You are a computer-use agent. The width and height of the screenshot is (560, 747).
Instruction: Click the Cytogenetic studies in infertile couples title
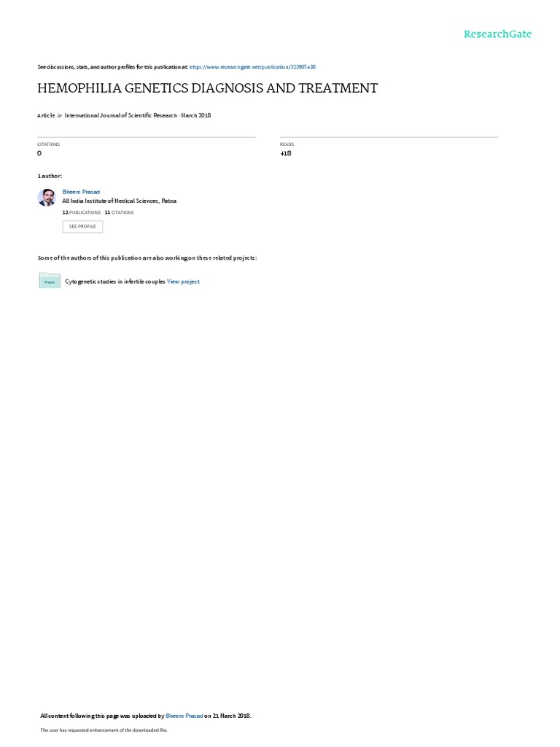tap(114, 282)
